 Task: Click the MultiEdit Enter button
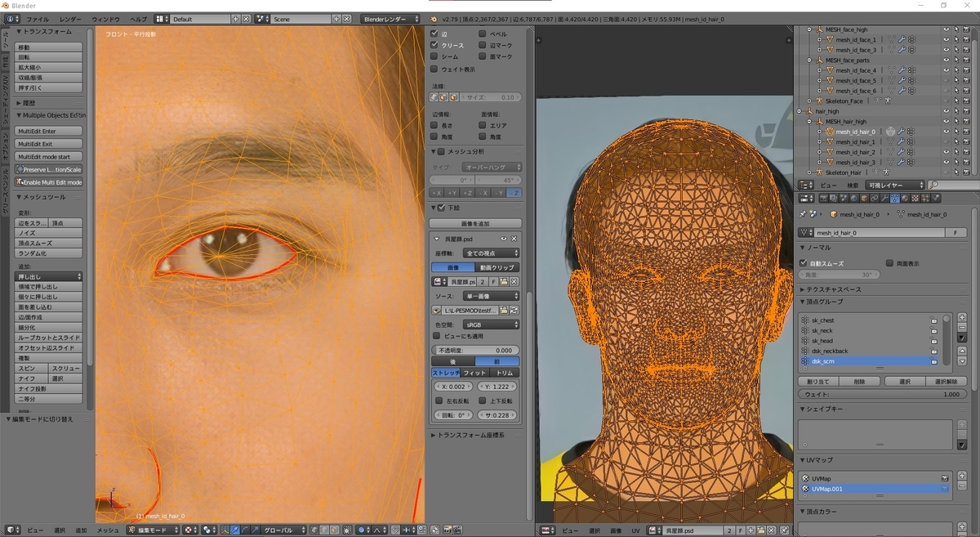click(50, 131)
